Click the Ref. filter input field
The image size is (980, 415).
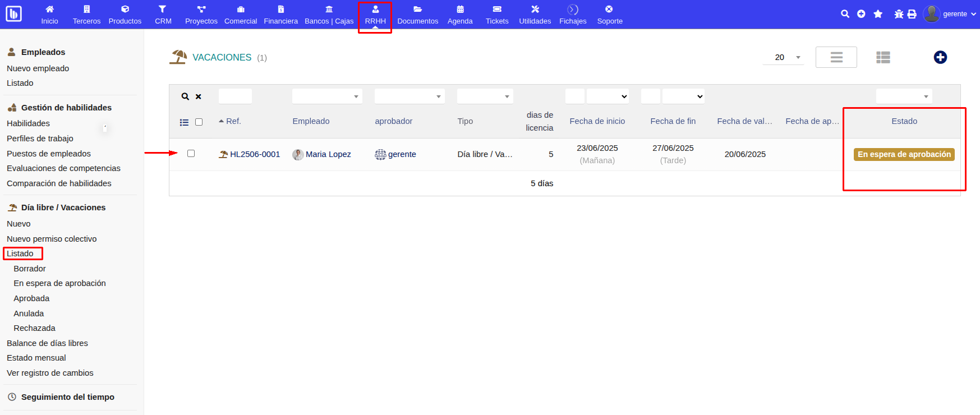[235, 96]
